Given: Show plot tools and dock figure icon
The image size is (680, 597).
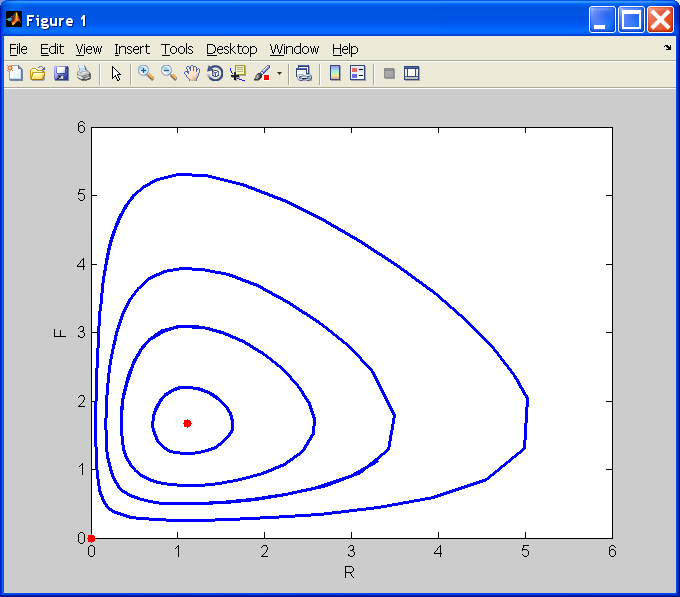Looking at the screenshot, I should pyautogui.click(x=412, y=73).
